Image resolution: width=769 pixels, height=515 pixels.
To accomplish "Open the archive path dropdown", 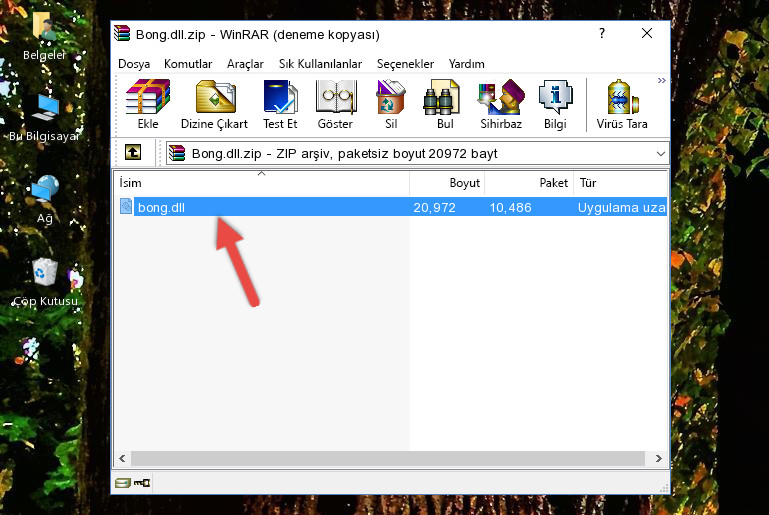I will 661,154.
